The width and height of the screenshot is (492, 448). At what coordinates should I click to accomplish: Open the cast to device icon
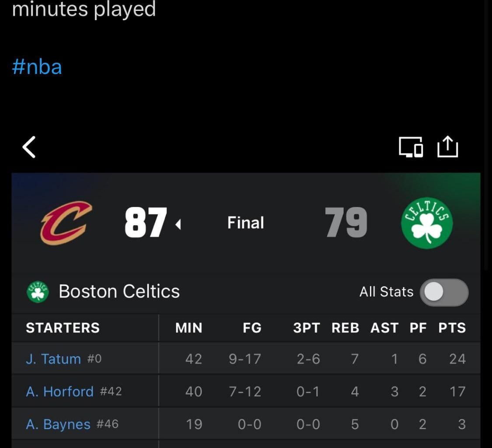[410, 147]
